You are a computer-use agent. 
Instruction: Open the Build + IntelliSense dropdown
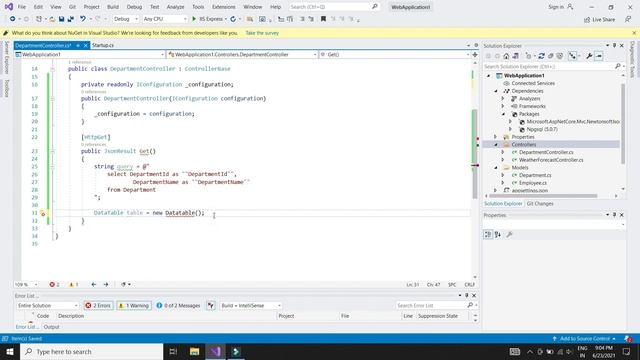coord(251,305)
